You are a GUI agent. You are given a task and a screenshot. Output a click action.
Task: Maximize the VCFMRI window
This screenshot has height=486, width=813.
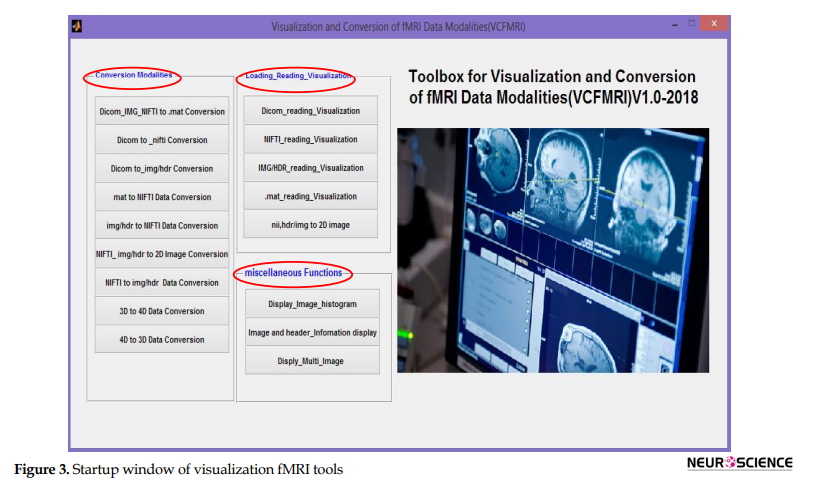tap(692, 23)
